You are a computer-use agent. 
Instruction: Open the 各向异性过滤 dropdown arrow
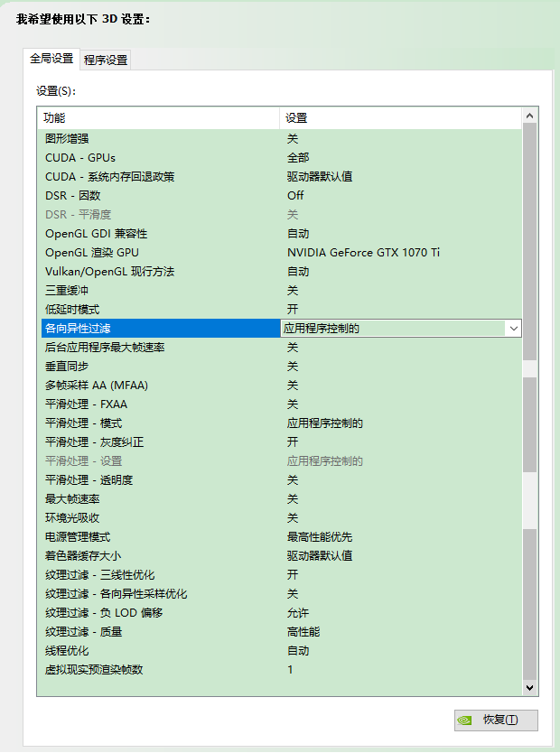tap(513, 329)
